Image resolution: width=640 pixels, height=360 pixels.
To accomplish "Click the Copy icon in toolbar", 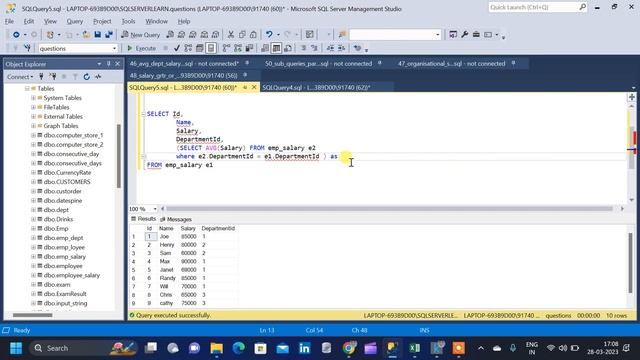I will click(242, 35).
